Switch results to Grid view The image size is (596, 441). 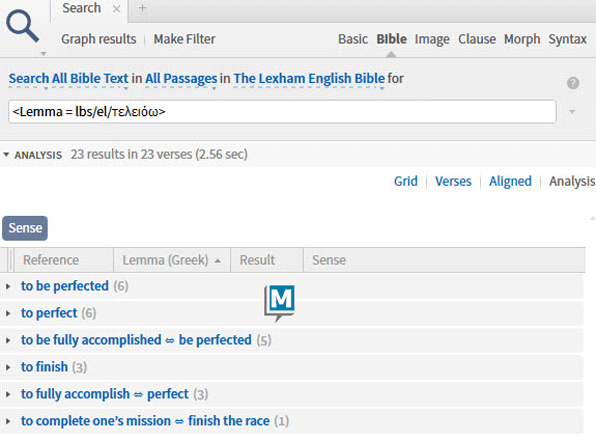click(x=406, y=181)
